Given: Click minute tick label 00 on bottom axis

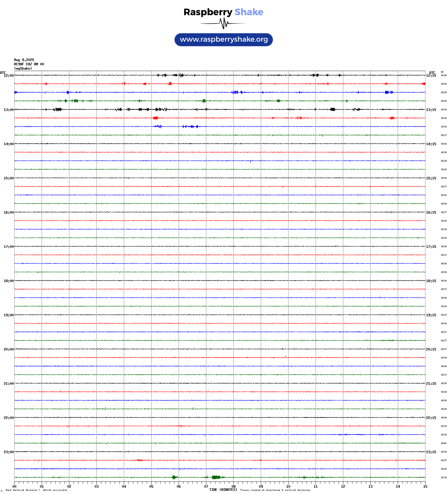Looking at the screenshot, I should [14, 487].
